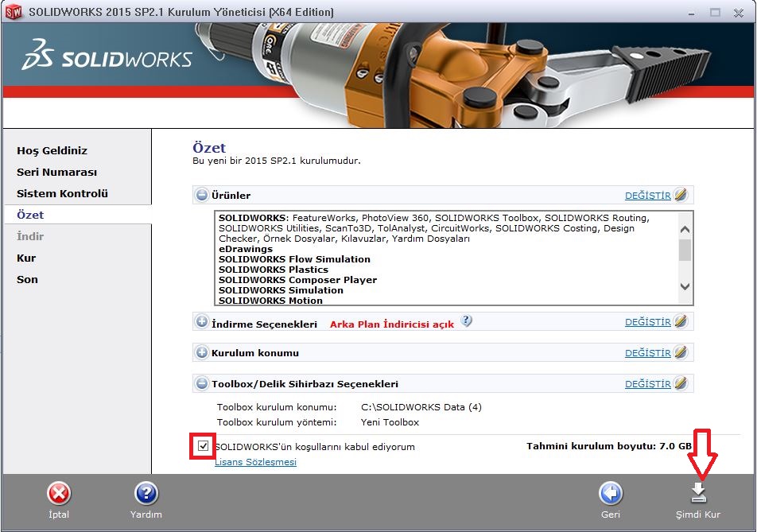Go back with the Geri arrow icon
This screenshot has height=532, width=757.
pyautogui.click(x=611, y=494)
